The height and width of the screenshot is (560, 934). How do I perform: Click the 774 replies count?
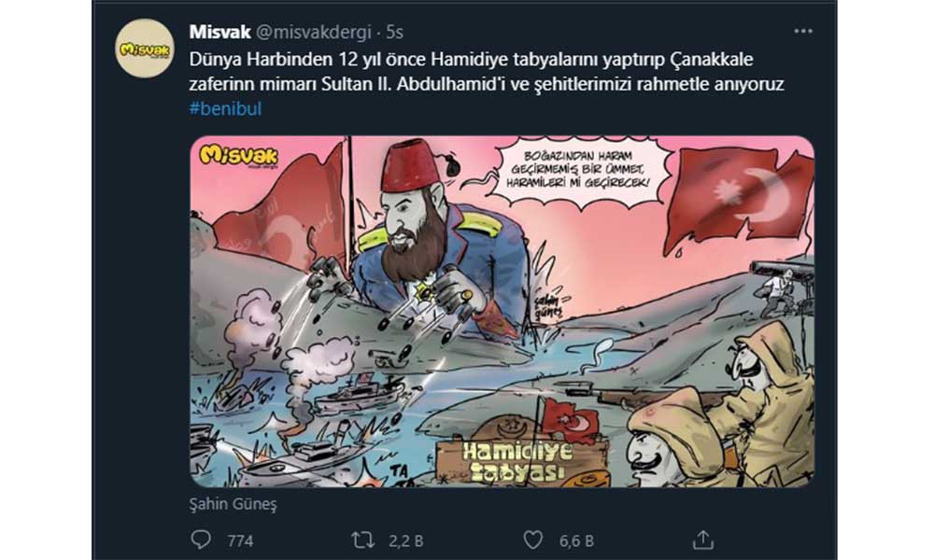tap(241, 541)
